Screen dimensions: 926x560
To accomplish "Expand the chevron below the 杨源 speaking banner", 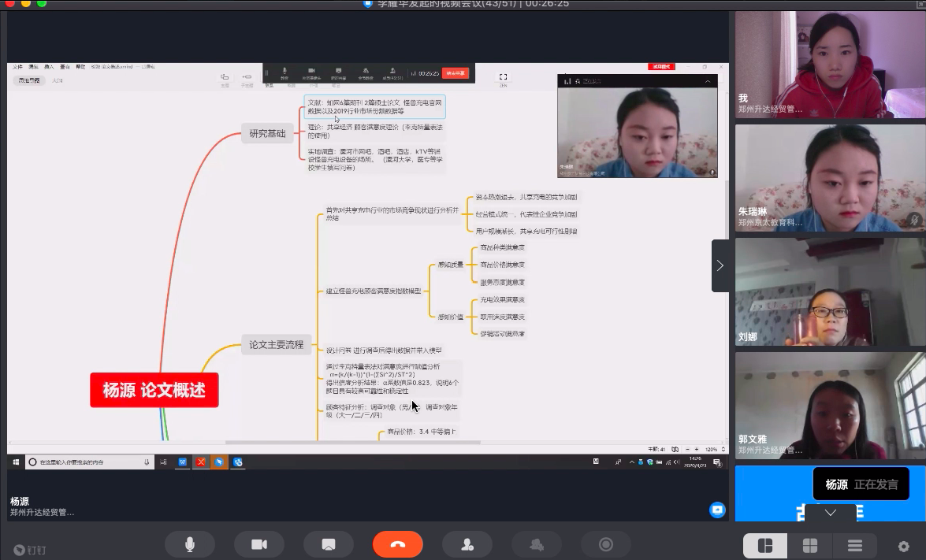I will [830, 513].
